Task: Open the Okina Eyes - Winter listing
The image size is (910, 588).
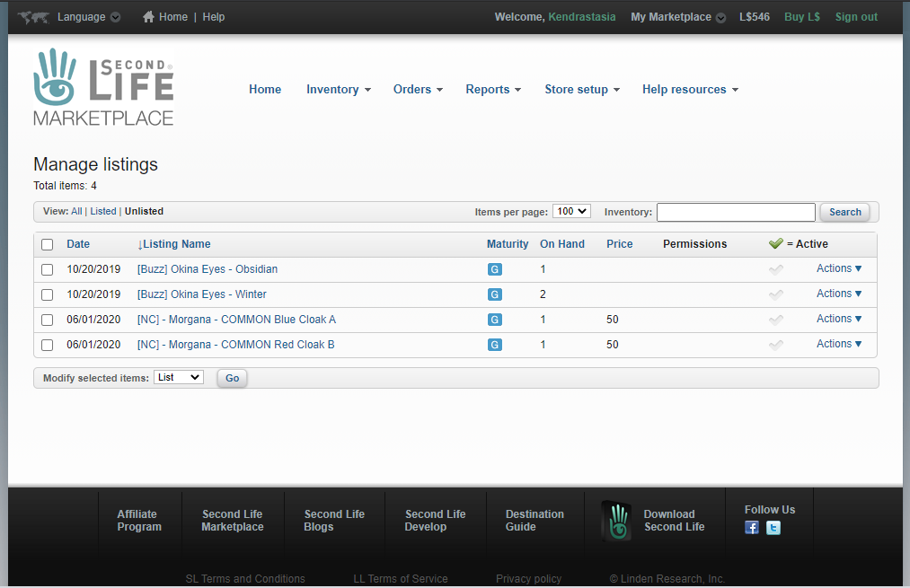Action: click(202, 294)
